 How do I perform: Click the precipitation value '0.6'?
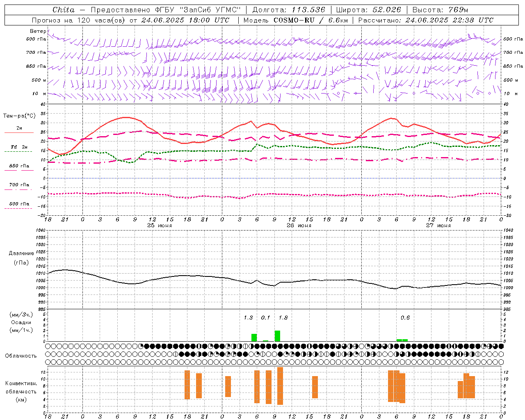[405, 317]
